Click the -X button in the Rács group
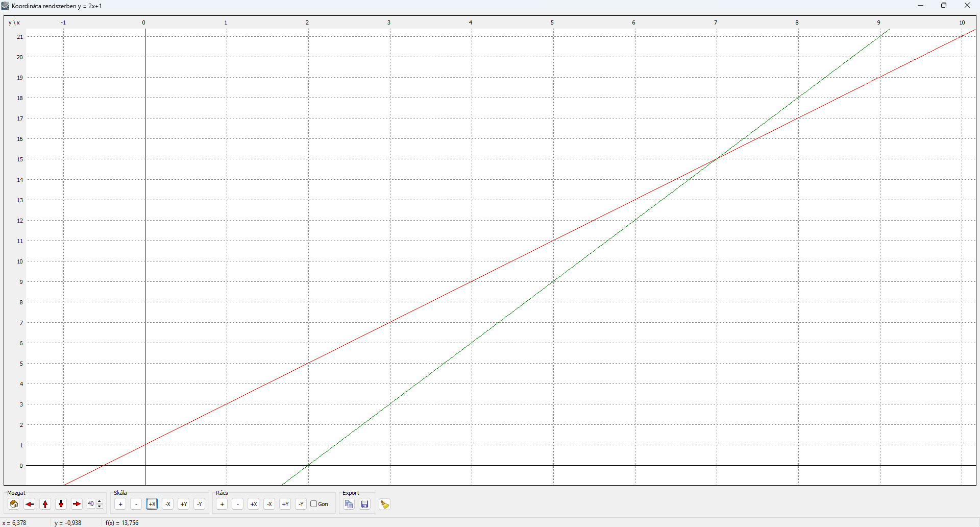The height and width of the screenshot is (527, 980). point(269,504)
